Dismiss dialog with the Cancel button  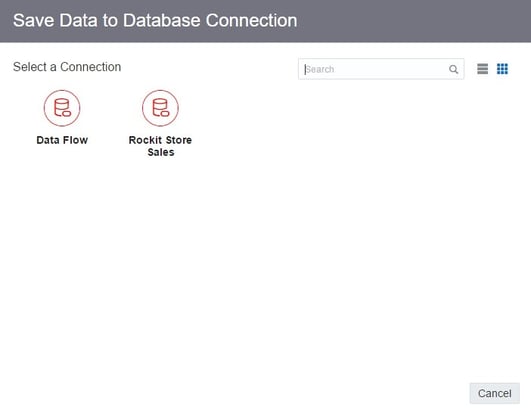(x=494, y=393)
